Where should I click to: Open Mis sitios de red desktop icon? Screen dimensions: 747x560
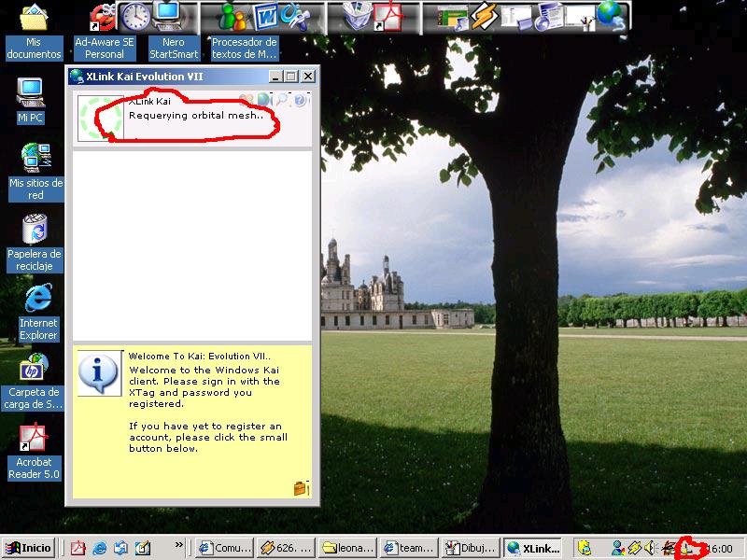35,173
